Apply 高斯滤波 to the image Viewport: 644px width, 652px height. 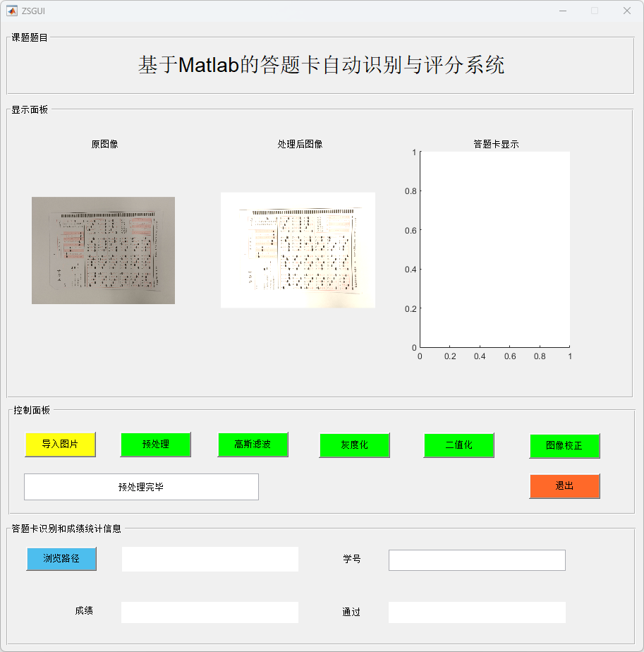tap(253, 445)
